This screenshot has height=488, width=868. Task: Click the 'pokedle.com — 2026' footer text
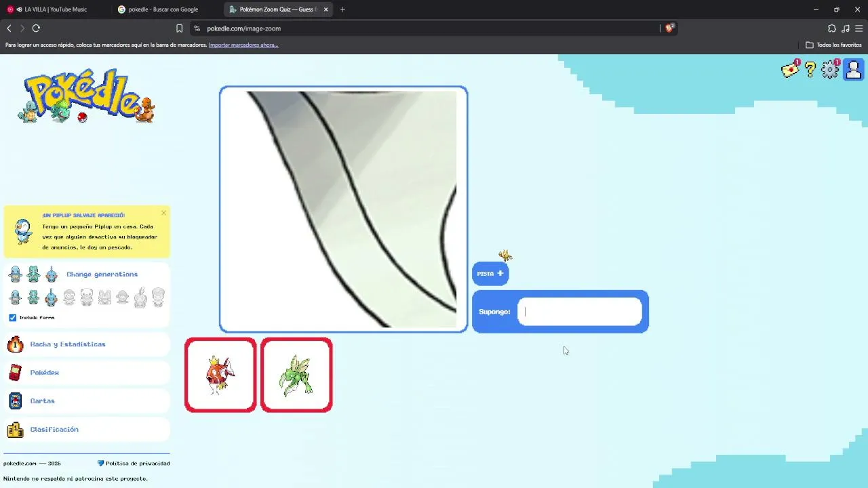click(32, 464)
